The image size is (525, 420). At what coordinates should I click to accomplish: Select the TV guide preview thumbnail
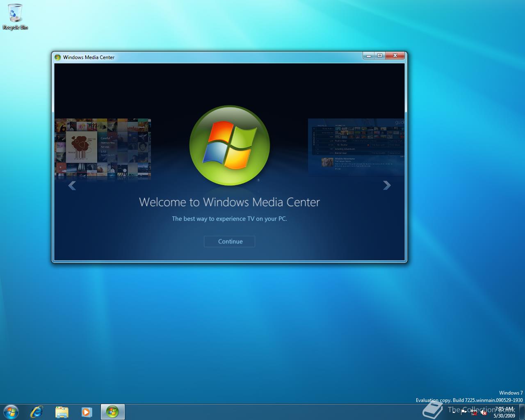pyautogui.click(x=356, y=147)
